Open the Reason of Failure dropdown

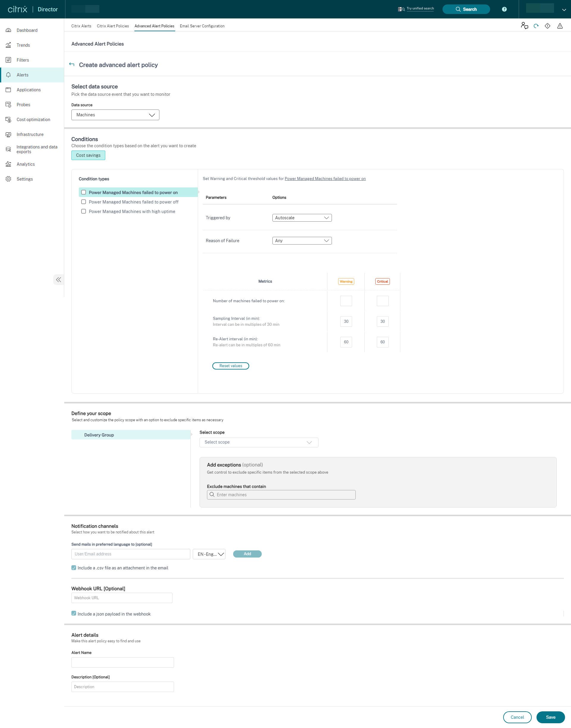pos(301,240)
